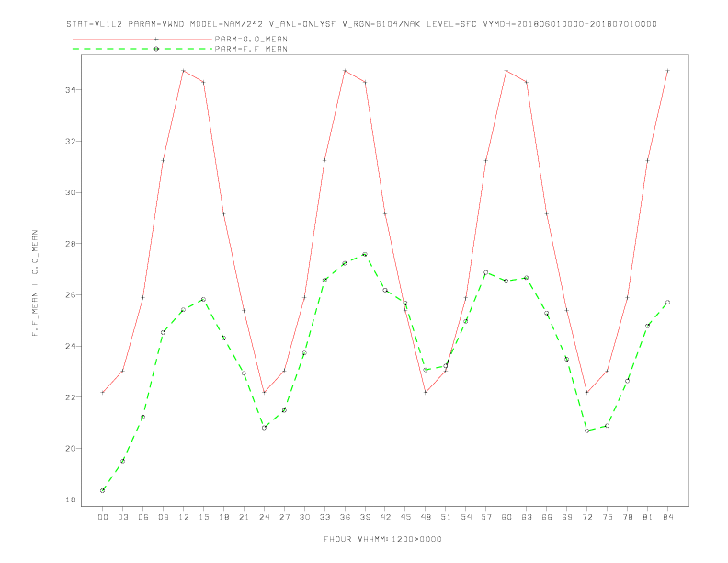Select green forecast point at hour 84

click(x=667, y=303)
